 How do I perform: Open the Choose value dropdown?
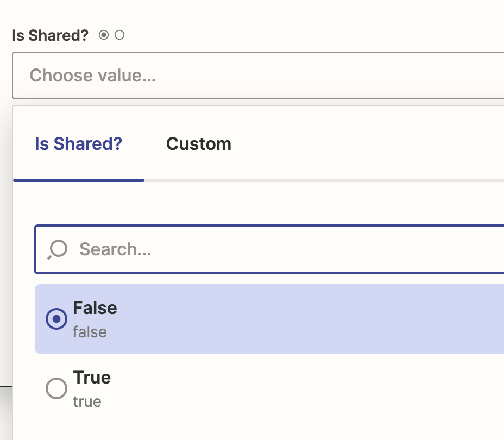pyautogui.click(x=258, y=76)
